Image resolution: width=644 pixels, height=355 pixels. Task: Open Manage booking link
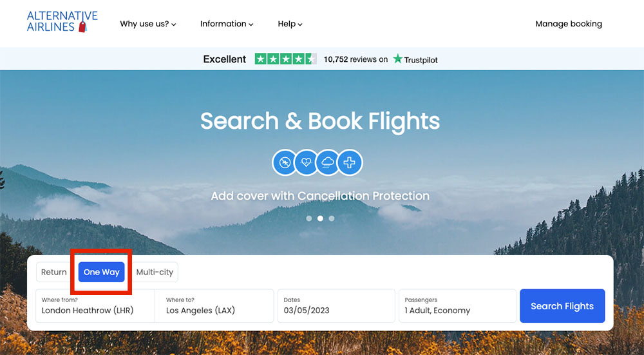click(x=569, y=24)
